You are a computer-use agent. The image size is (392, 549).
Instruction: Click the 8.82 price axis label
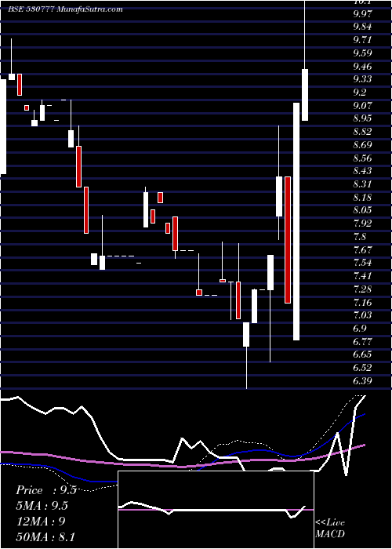click(362, 132)
